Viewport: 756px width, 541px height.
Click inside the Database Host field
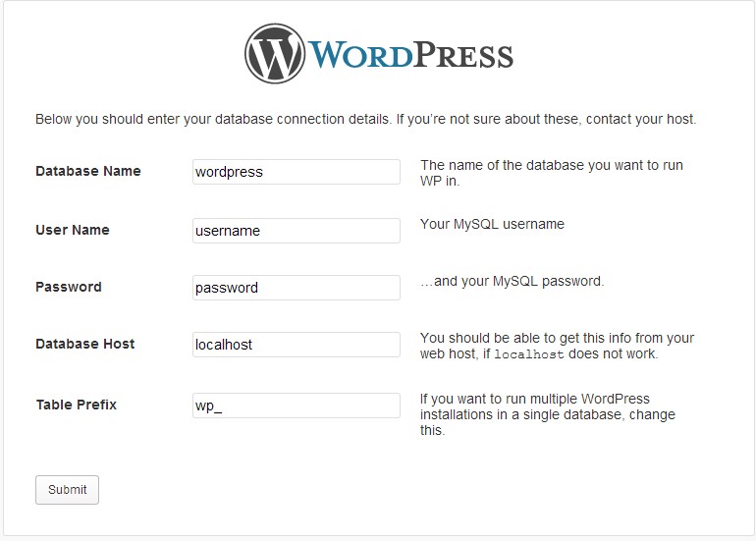pos(297,345)
